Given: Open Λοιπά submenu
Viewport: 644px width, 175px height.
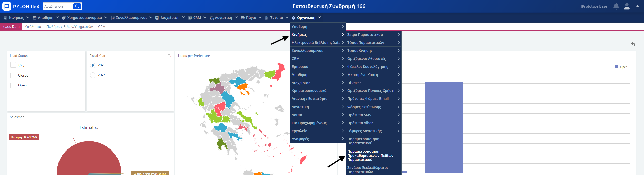Looking at the screenshot, I should (318, 115).
